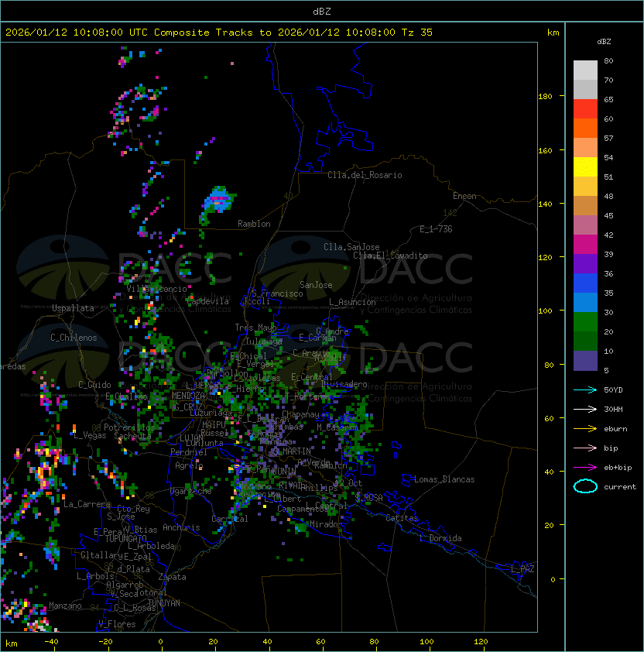644x652 pixels.
Task: Click the 'Agrelo' map label
Action: coord(189,465)
